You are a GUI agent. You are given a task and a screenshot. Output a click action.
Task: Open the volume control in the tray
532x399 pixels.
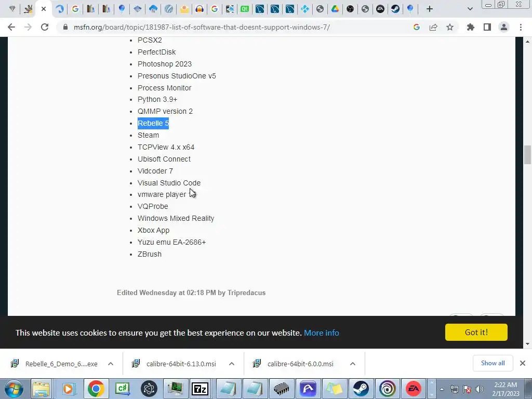[480, 389]
